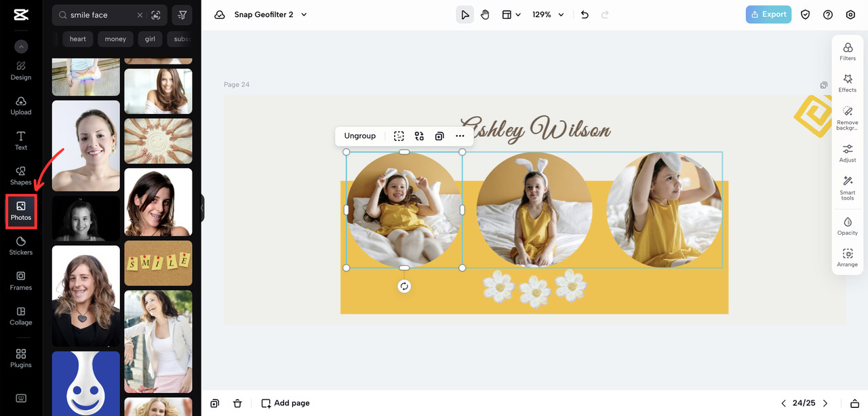868x416 pixels.
Task: Click hands circle around sand smiley photo
Action: tap(158, 141)
